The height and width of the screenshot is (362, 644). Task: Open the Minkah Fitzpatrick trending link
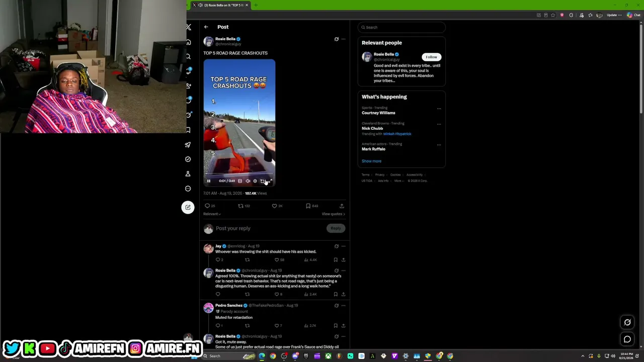pyautogui.click(x=397, y=134)
